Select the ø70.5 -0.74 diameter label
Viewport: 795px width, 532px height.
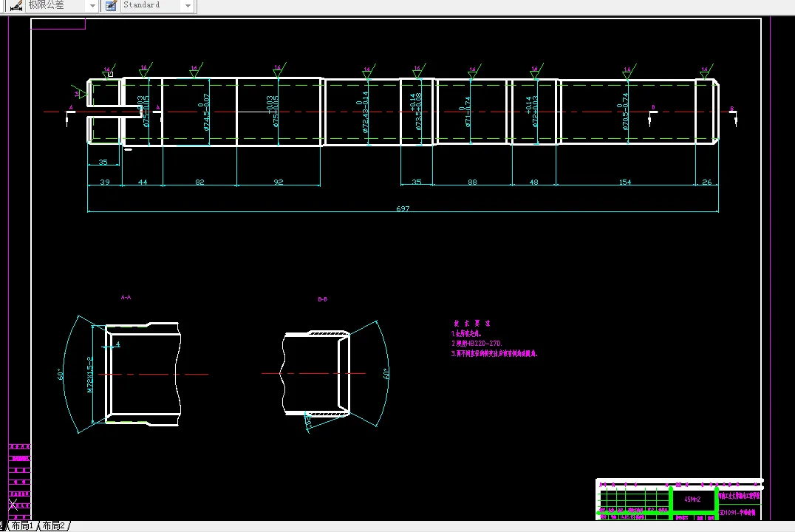[x=623, y=112]
